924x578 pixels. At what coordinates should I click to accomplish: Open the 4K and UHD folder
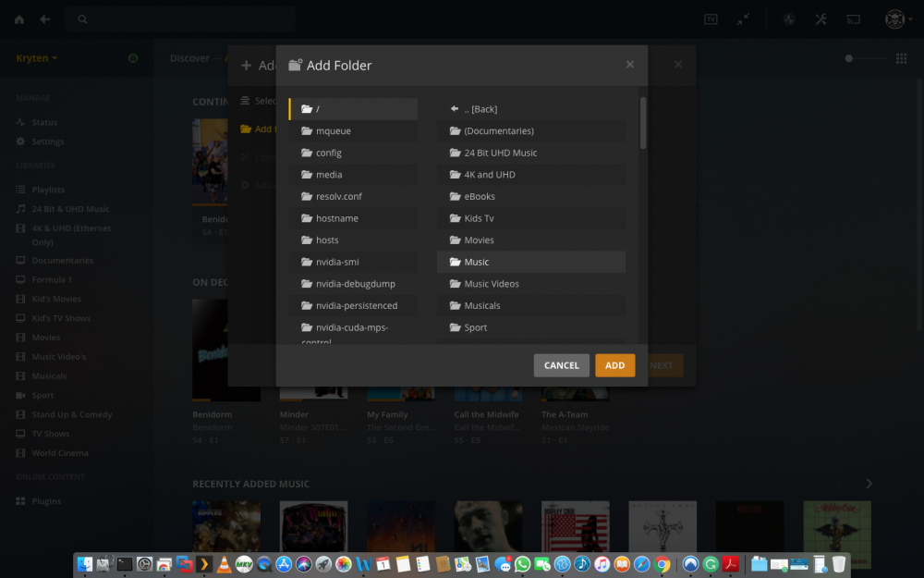click(531, 175)
